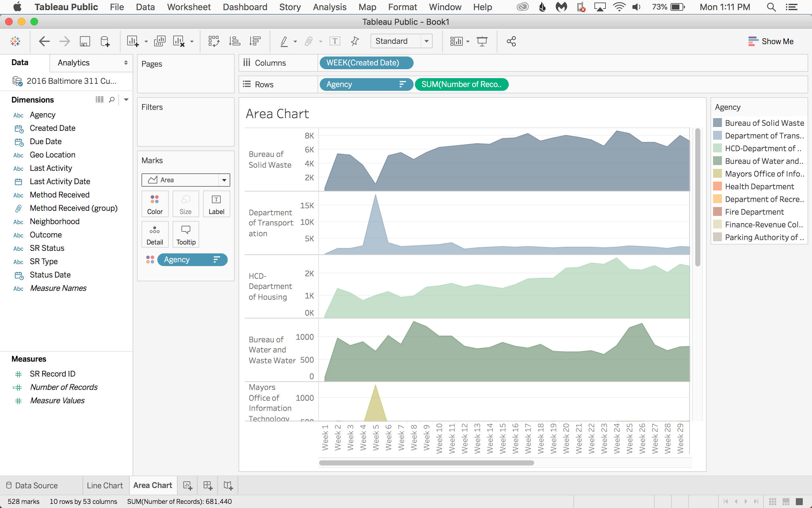Screen dimensions: 812x508
Task: Create new worksheet toolbar icon
Action: pyautogui.click(x=133, y=41)
